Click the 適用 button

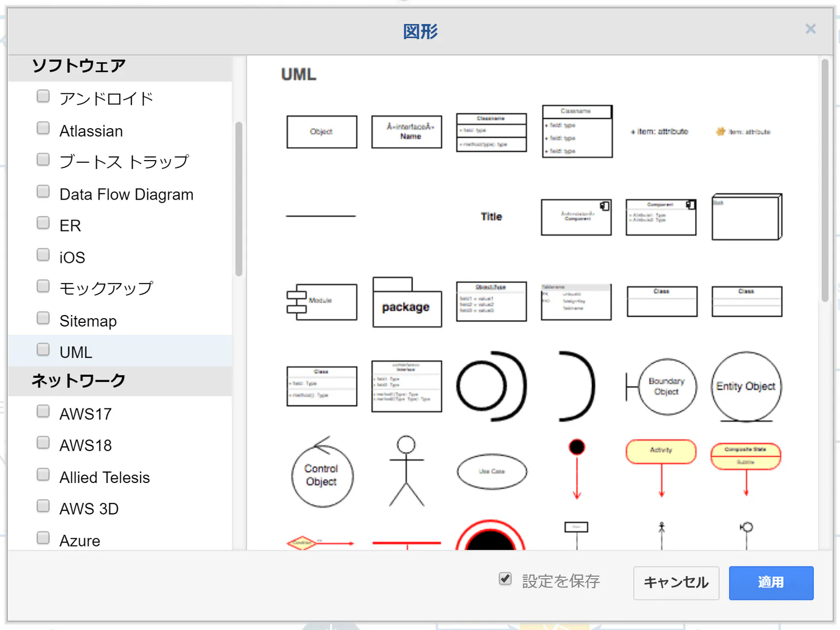pyautogui.click(x=771, y=583)
